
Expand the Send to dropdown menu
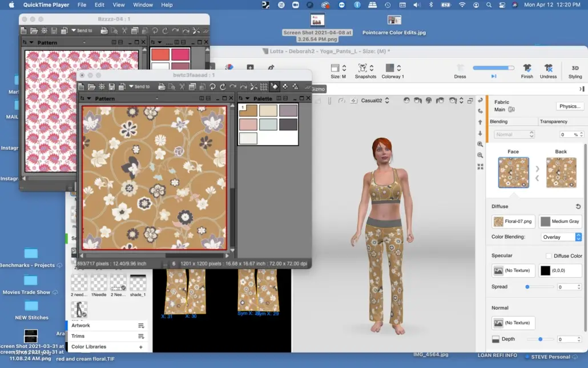pyautogui.click(x=138, y=87)
